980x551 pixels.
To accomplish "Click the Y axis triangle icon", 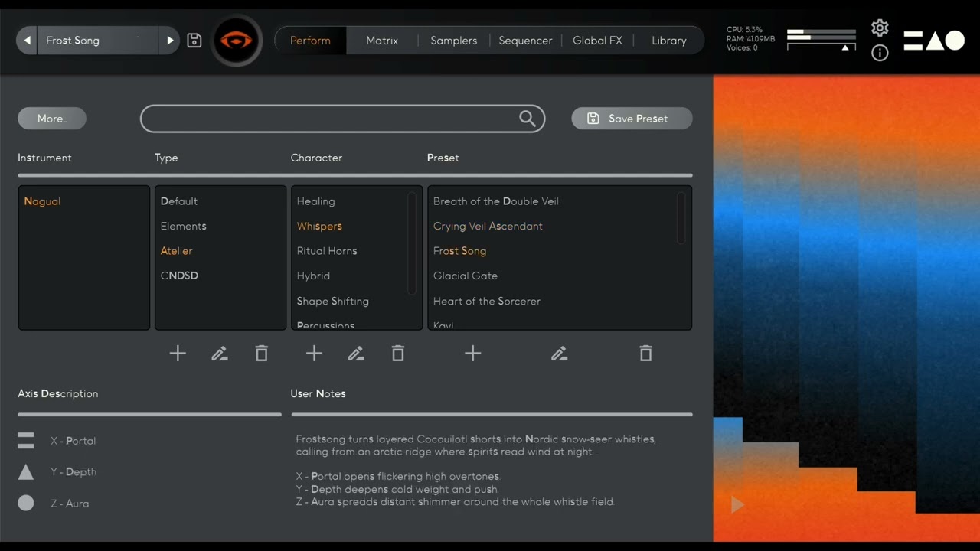I will click(26, 472).
